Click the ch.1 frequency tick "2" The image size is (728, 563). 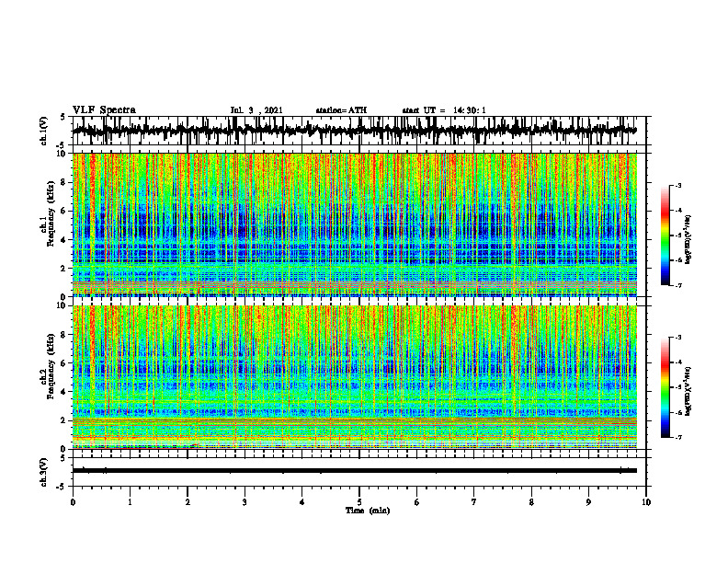click(63, 268)
